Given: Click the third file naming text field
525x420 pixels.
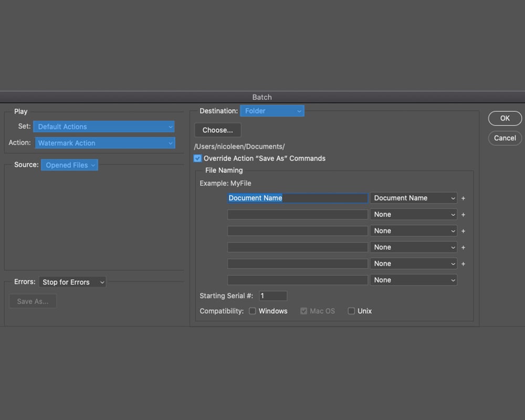Looking at the screenshot, I should 298,231.
